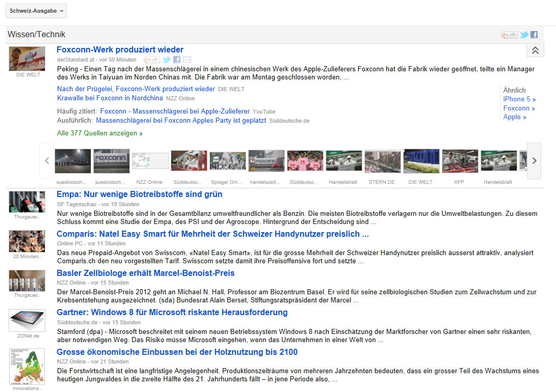Go to next images in carousel
556x392 pixels.
point(534,161)
